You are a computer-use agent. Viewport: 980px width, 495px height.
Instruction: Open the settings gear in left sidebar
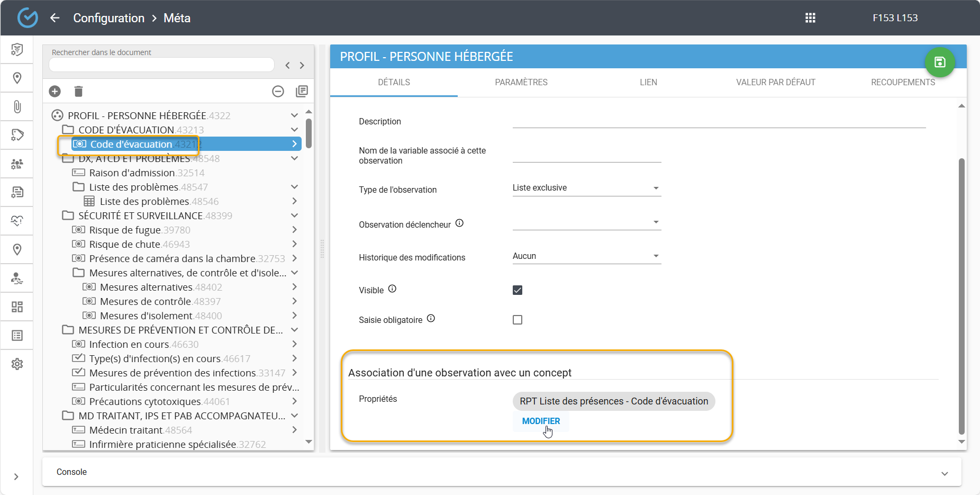17,364
